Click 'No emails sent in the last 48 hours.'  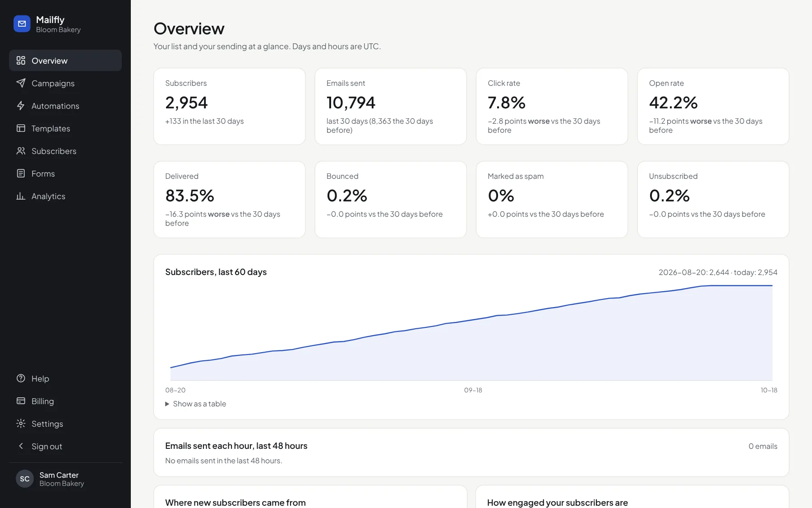(x=224, y=461)
